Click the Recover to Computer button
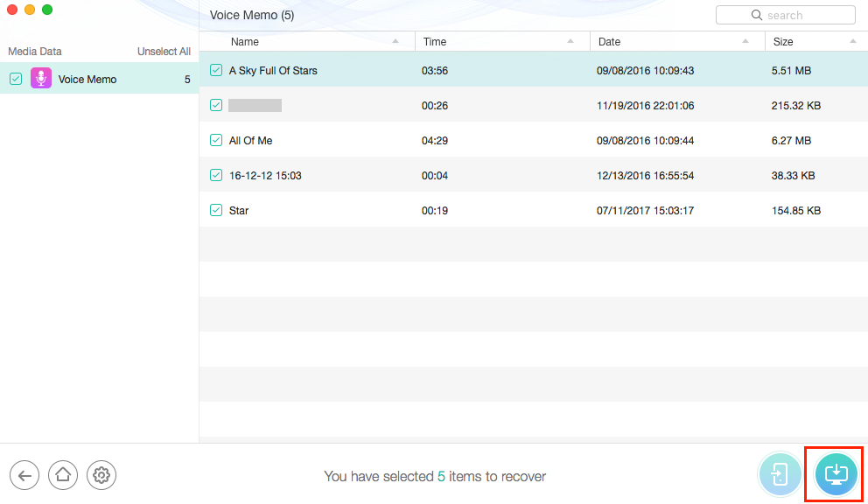868x504 pixels. point(836,474)
